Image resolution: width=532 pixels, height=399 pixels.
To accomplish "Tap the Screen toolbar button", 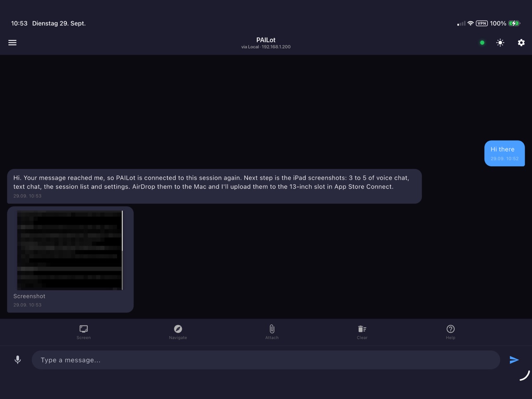I will coord(84,332).
